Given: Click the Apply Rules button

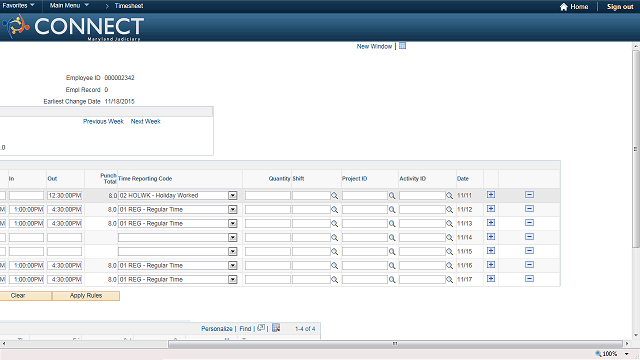Looking at the screenshot, I should (x=86, y=296).
